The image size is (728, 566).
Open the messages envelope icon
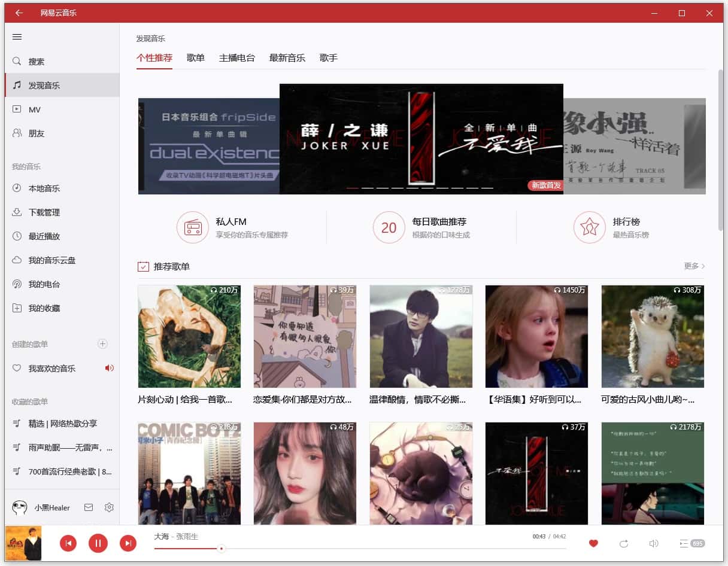pos(89,507)
